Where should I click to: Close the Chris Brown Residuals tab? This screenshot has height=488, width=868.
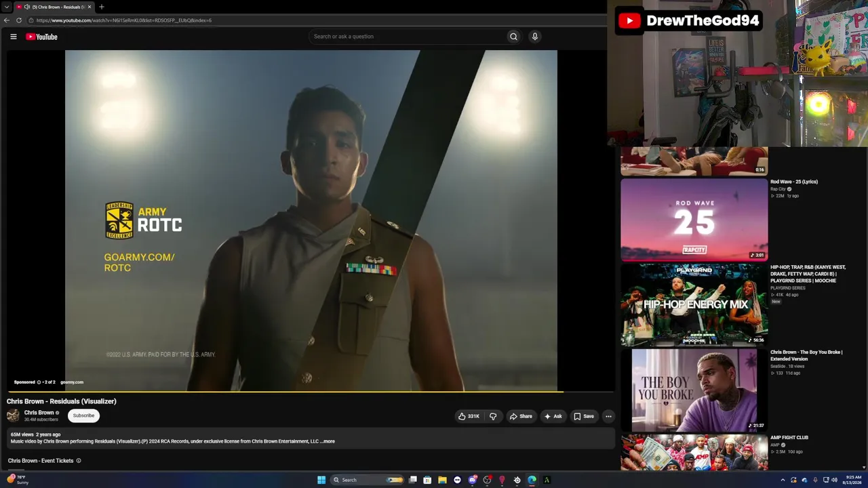pos(90,7)
